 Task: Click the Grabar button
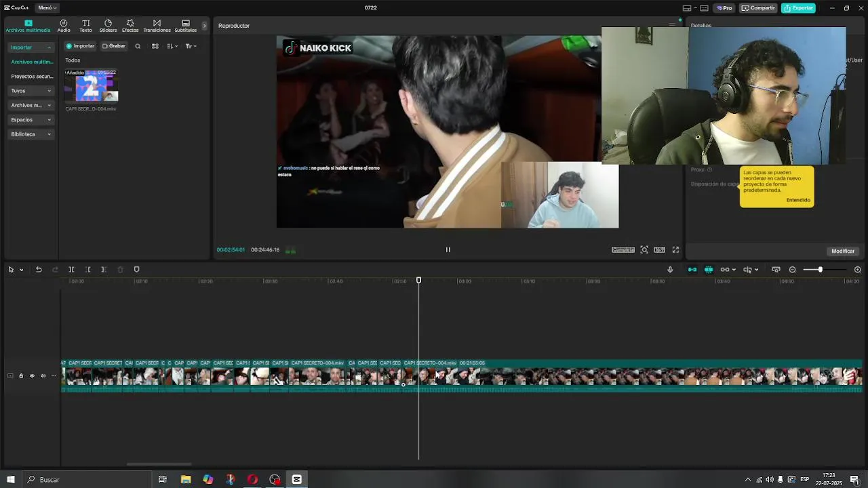click(x=114, y=46)
